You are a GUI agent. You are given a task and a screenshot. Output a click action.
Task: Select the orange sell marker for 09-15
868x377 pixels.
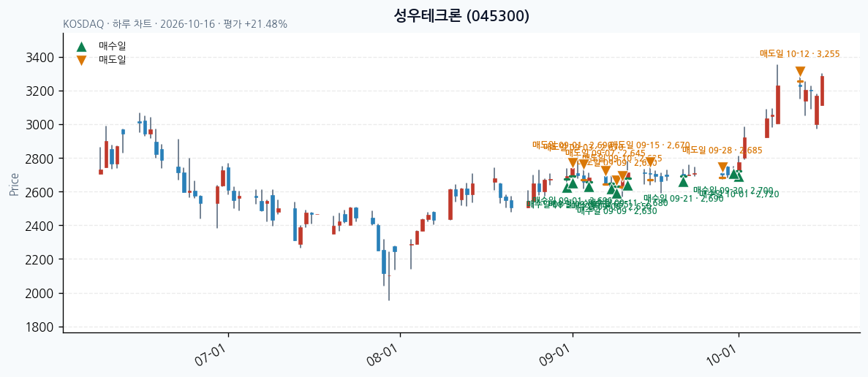pyautogui.click(x=650, y=161)
